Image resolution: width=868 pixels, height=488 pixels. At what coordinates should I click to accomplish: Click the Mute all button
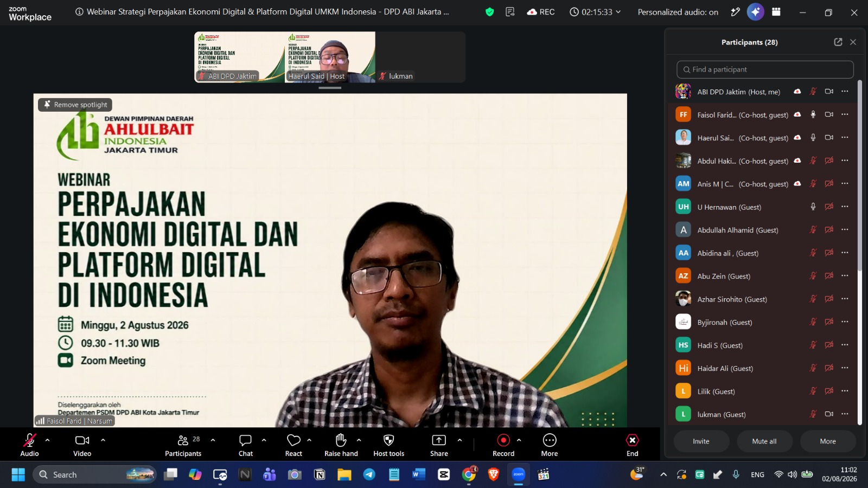764,441
